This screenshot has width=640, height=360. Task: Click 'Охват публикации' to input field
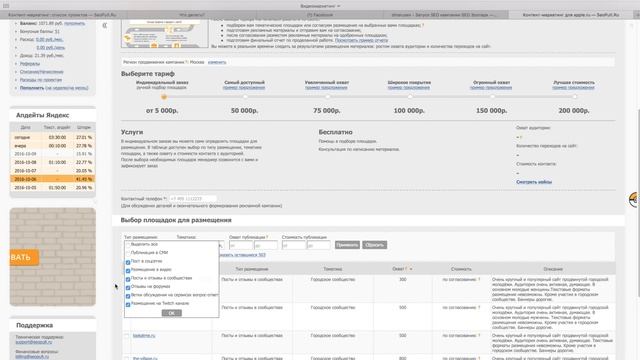point(266,245)
